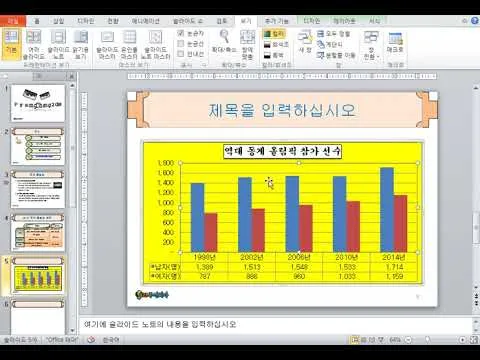Click zoom out minus button
The image size is (480, 360).
point(408,340)
